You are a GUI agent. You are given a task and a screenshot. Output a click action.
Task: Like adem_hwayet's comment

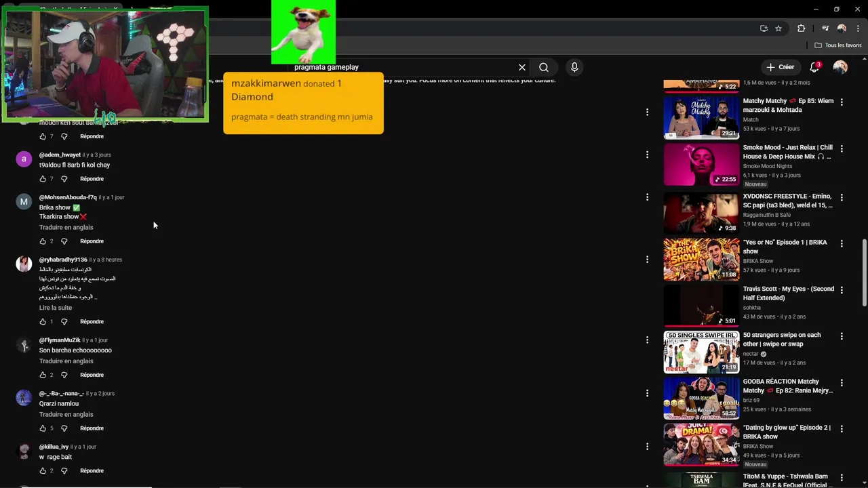[43, 179]
